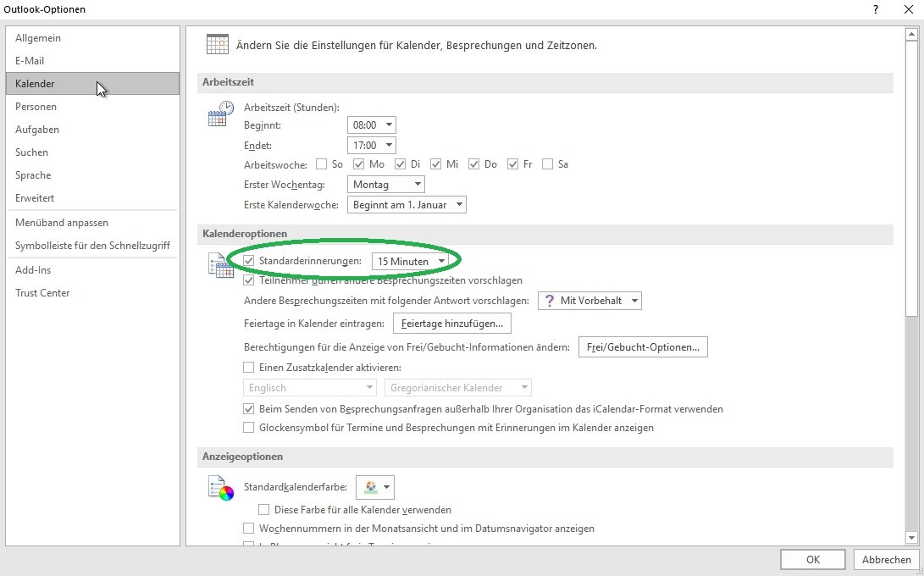The height and width of the screenshot is (576, 924).
Task: Enable 'Einen Zusatzkalender aktivieren' checkbox
Action: point(249,368)
